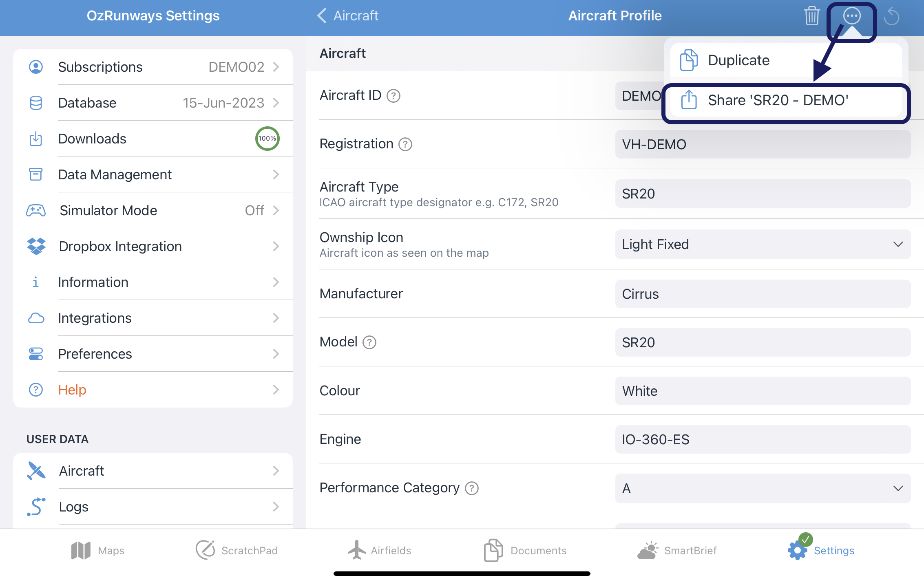Tap the Preferences toggles icon
Image resolution: width=924 pixels, height=582 pixels.
[x=36, y=354]
